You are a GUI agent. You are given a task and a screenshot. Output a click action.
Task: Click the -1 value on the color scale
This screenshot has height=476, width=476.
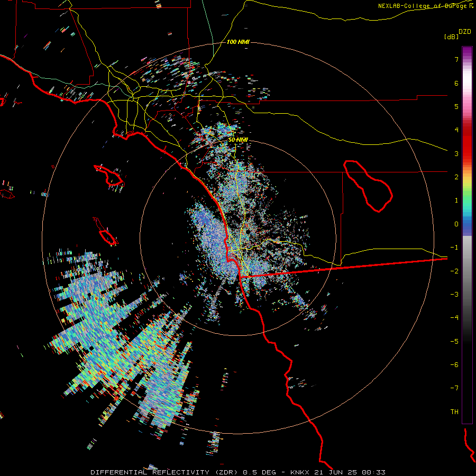click(x=454, y=248)
